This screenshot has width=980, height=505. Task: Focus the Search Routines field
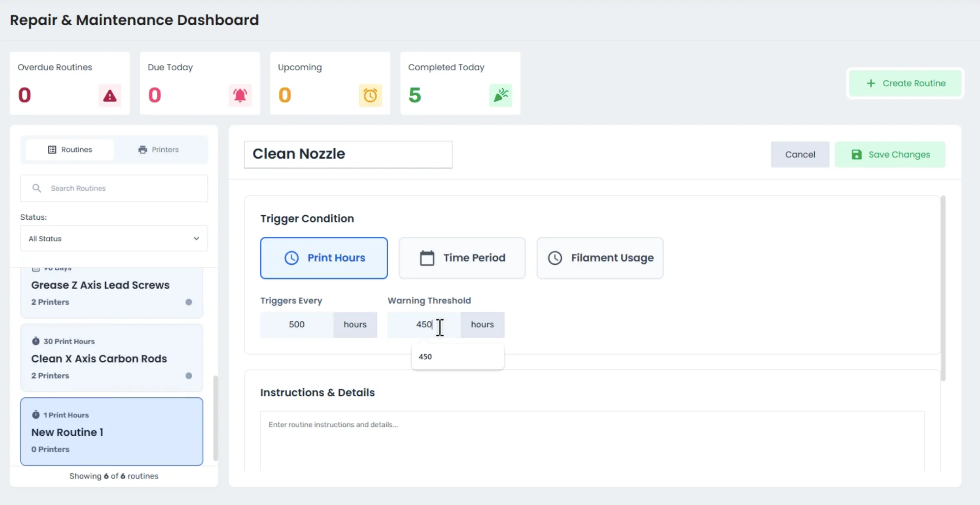(x=114, y=188)
